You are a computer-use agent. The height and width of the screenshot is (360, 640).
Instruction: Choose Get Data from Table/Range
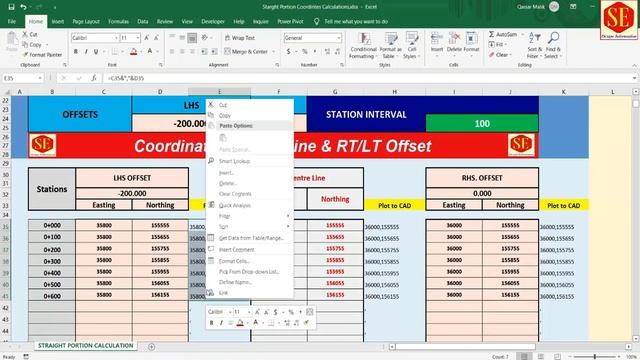coord(250,238)
